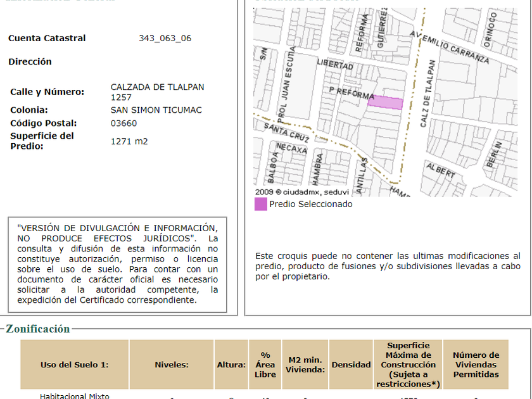The height and width of the screenshot is (399, 532).
Task: Click the Zonificación section heading
Action: point(37,329)
